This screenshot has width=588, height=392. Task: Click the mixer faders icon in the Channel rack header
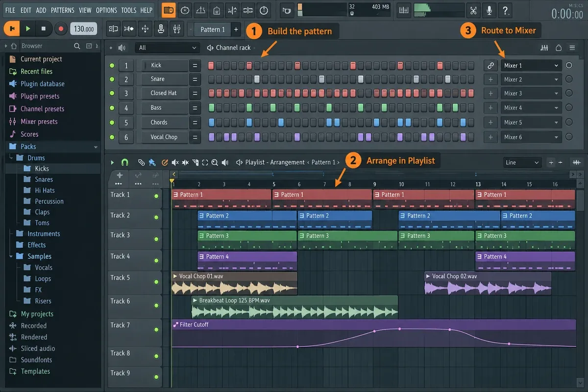(544, 48)
